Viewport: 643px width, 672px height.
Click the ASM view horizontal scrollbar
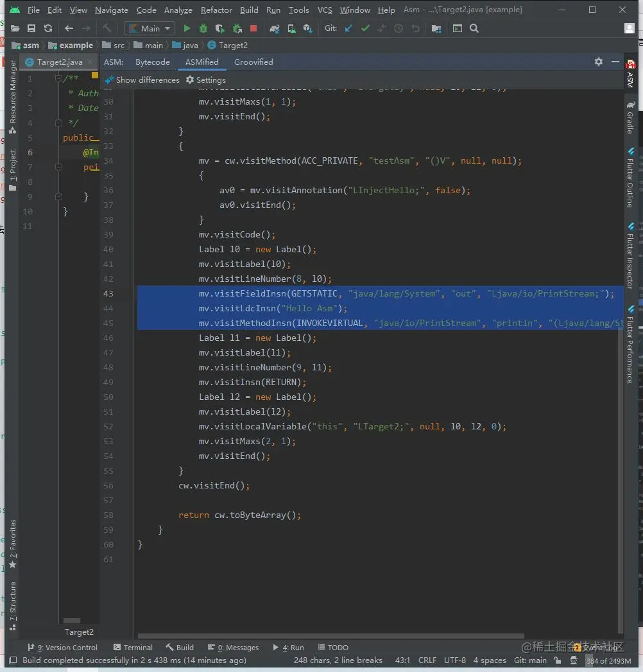tap(330, 636)
